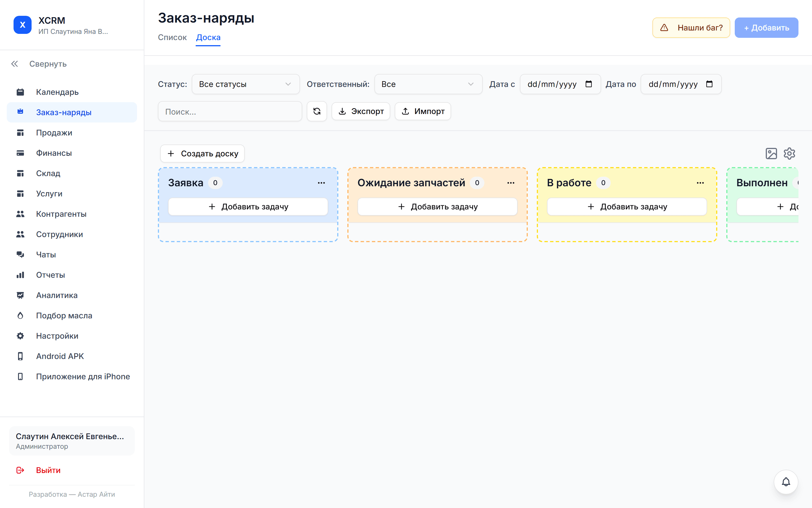Collapse sidebar with double-chevron icon
This screenshot has height=508, width=812.
pos(14,64)
